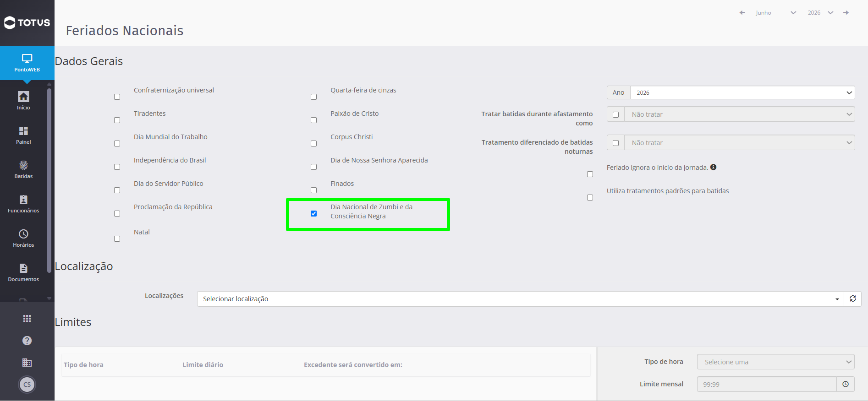Enable Tratar batidas durante afastamento checkbox
This screenshot has width=868, height=401.
(x=616, y=115)
